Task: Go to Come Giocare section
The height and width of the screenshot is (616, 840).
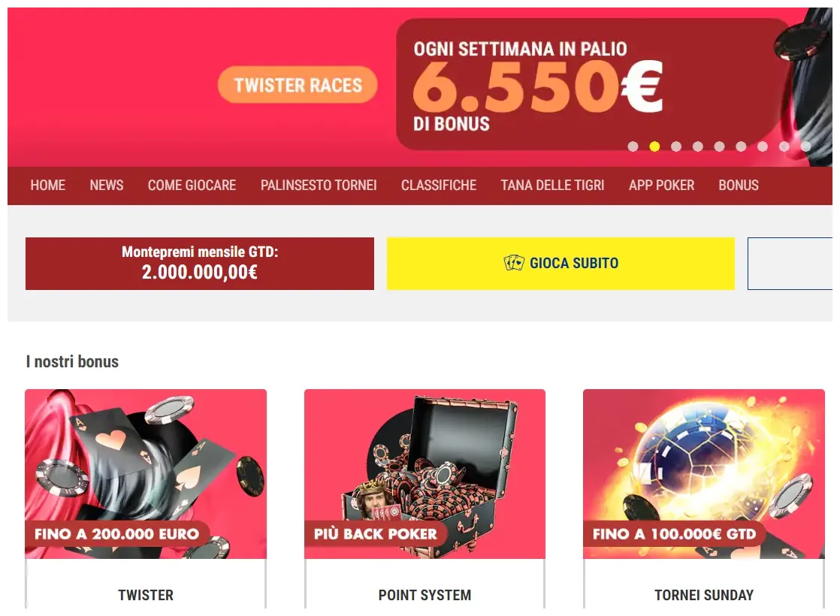Action: pyautogui.click(x=192, y=186)
